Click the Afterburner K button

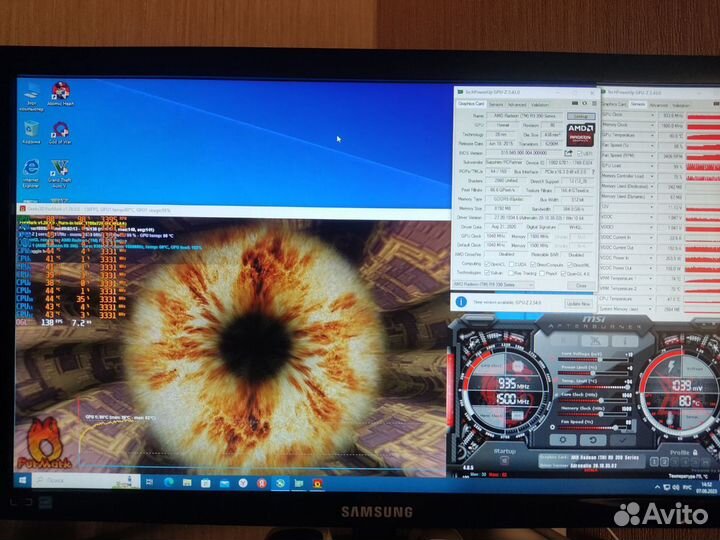564,340
